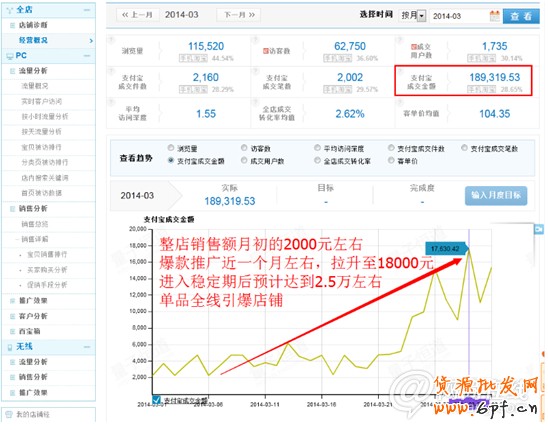Click the icon beside 我的店铺经
The image size is (548, 430).
9,415
